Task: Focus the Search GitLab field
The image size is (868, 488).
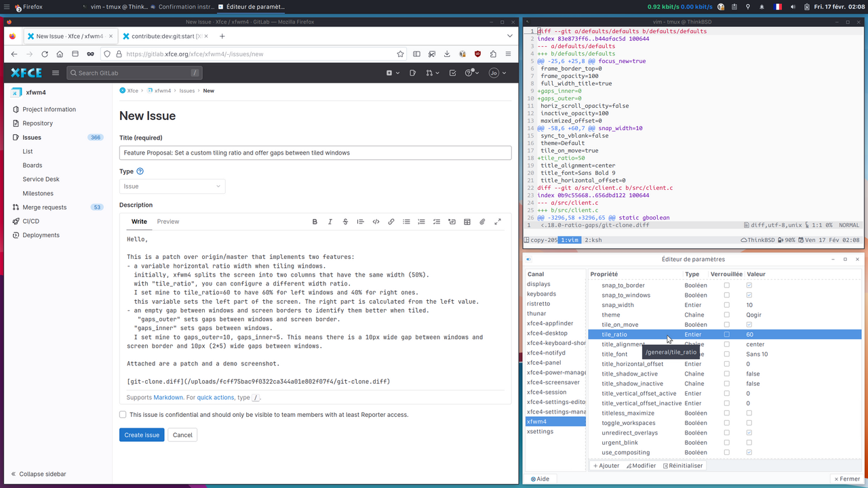Action: click(134, 73)
